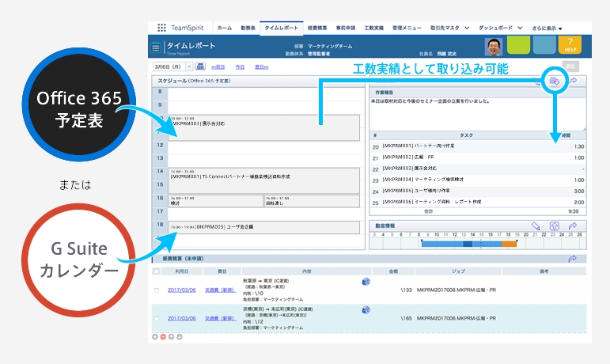Click the plus add-row icon below expenses
The width and height of the screenshot is (610, 364).
click(x=155, y=337)
